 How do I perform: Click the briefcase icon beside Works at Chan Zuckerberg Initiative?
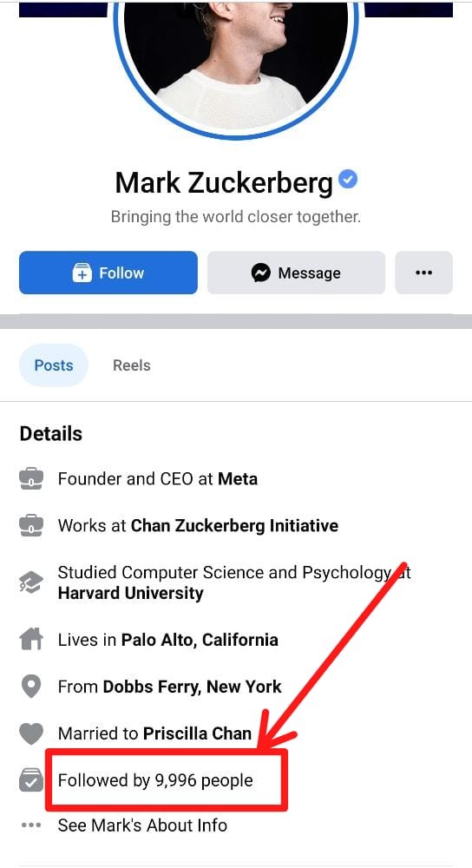pyautogui.click(x=31, y=525)
